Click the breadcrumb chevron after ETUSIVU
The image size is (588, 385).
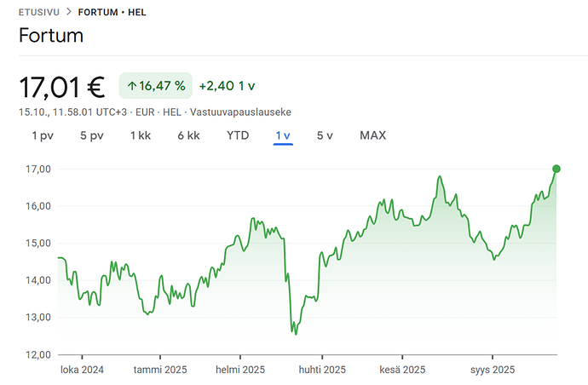[69, 13]
